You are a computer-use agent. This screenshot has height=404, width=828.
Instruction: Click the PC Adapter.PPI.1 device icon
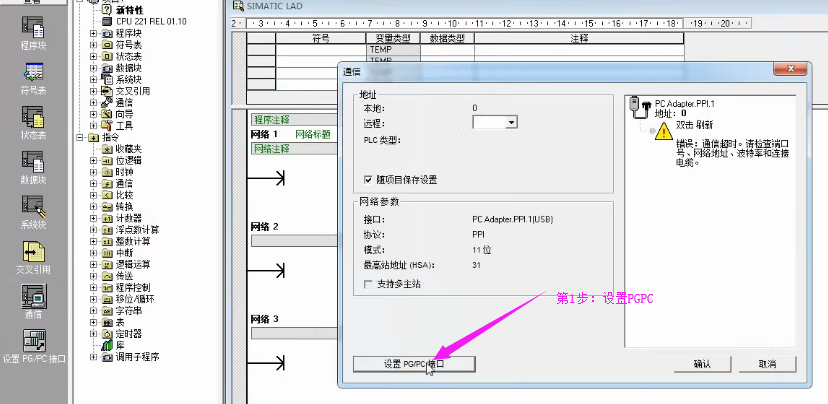point(639,108)
